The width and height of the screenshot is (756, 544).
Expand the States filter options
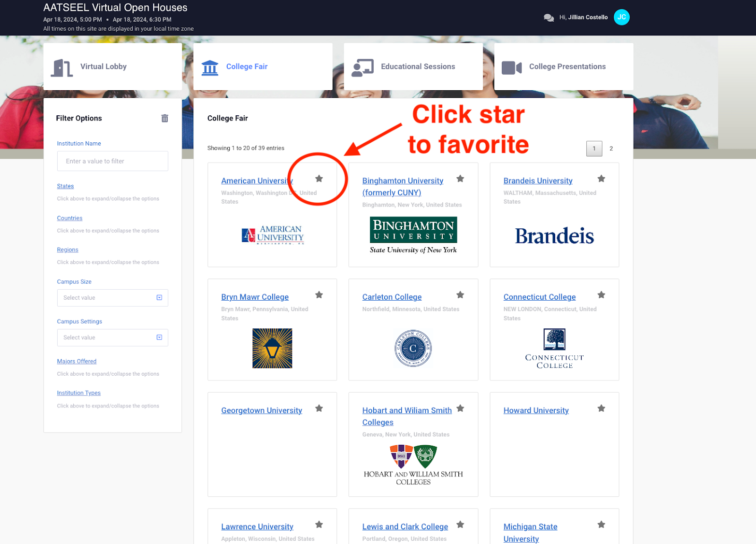click(x=65, y=186)
